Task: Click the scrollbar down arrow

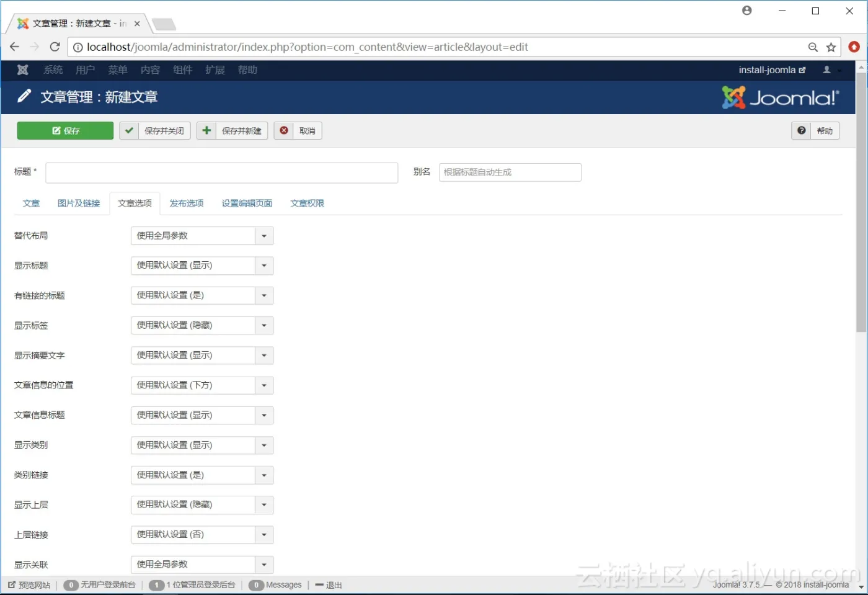Action: (x=861, y=586)
